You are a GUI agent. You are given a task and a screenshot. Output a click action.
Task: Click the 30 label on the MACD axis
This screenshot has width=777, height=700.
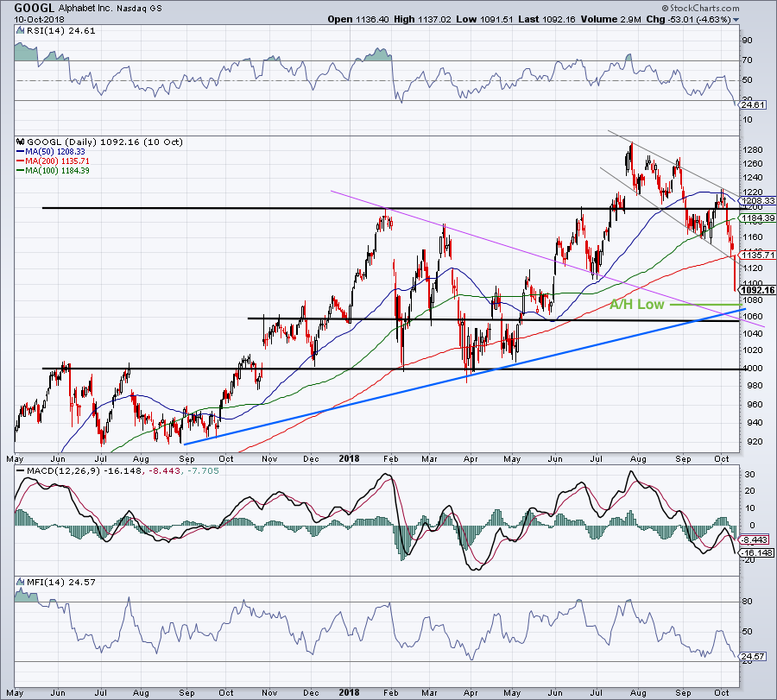pos(749,475)
